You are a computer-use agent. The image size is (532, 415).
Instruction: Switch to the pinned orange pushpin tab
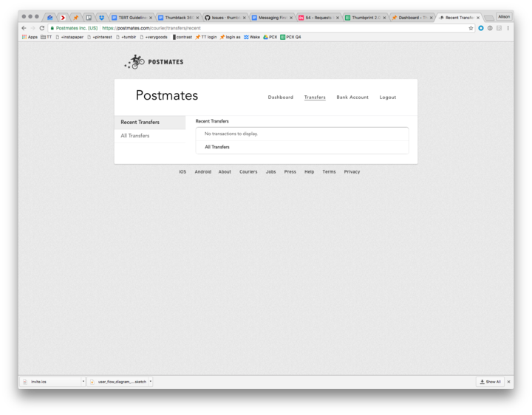coord(75,18)
